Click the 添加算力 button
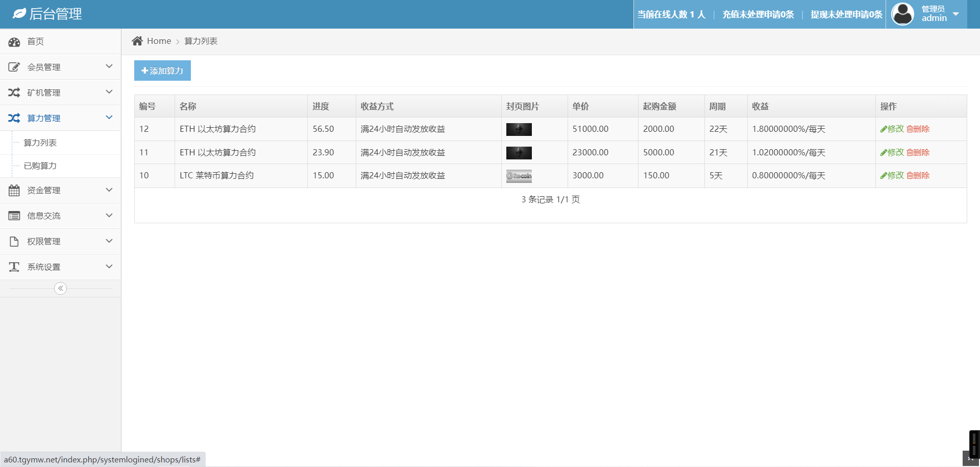Image resolution: width=980 pixels, height=467 pixels. pyautogui.click(x=162, y=71)
